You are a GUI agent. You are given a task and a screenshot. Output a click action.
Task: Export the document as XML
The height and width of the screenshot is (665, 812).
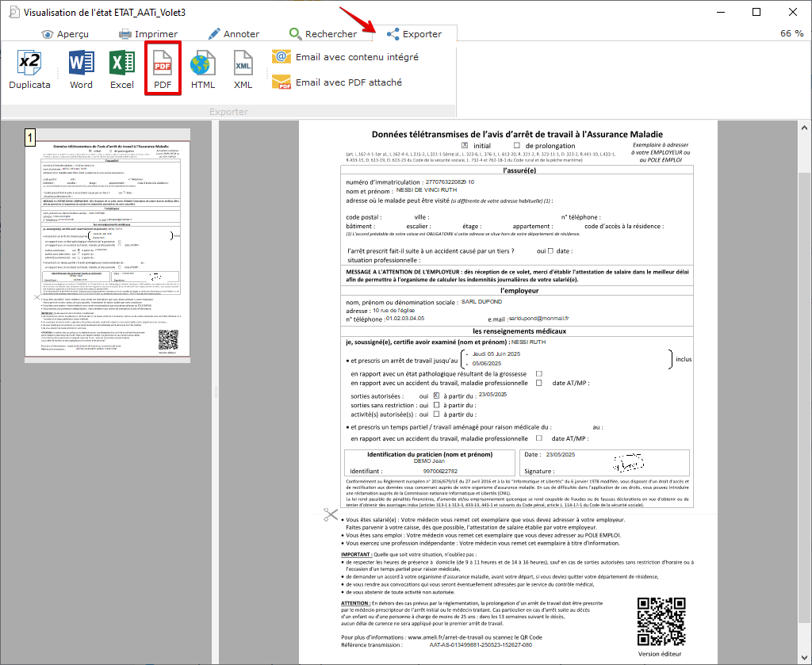[243, 70]
